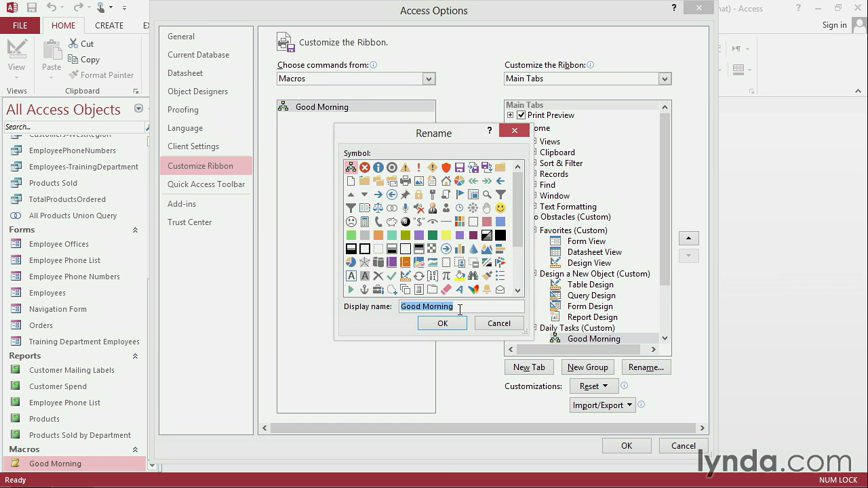Select the red X error symbol
The height and width of the screenshot is (488, 868).
click(365, 167)
